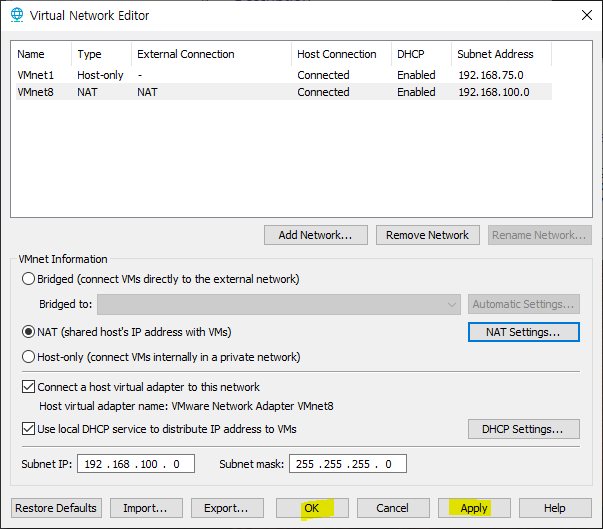The image size is (603, 529).
Task: Click the Subnet IP input field
Action: coord(136,464)
